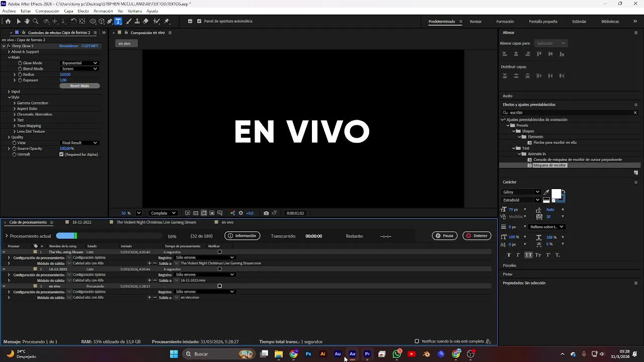The height and width of the screenshot is (362, 644).
Task: Apply Faux Italic text style
Action: [x=518, y=255]
